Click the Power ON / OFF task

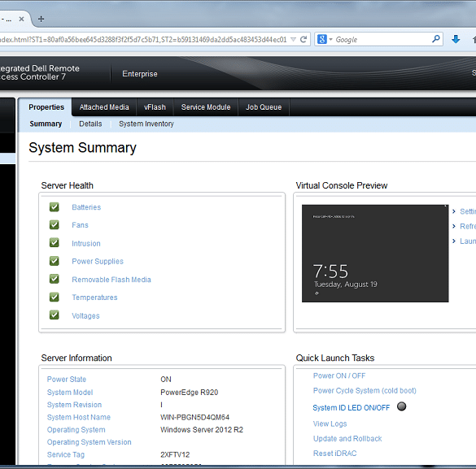click(x=339, y=376)
